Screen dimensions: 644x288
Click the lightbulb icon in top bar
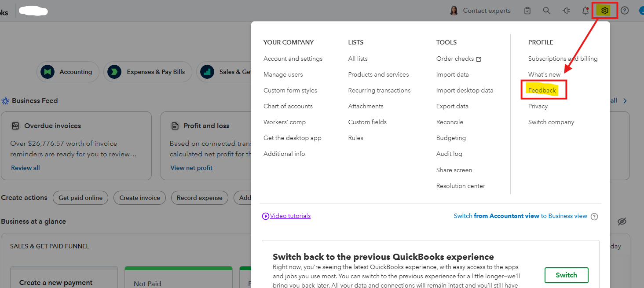coord(566,11)
